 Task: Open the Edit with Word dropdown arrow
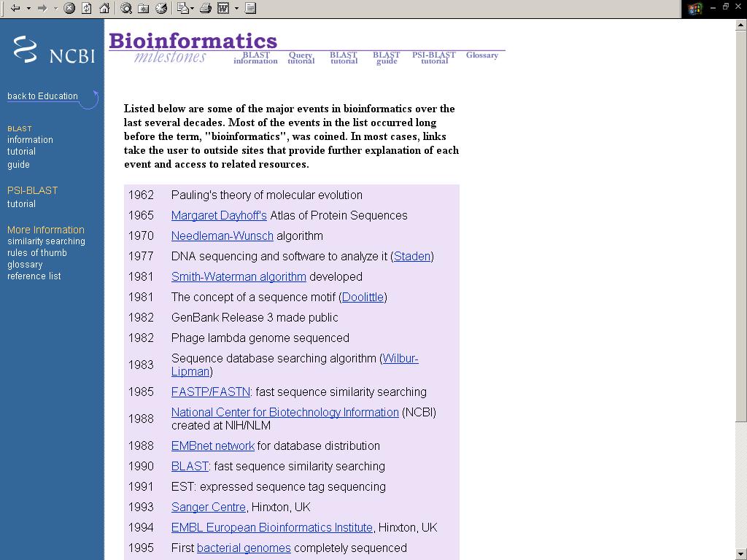coord(236,8)
